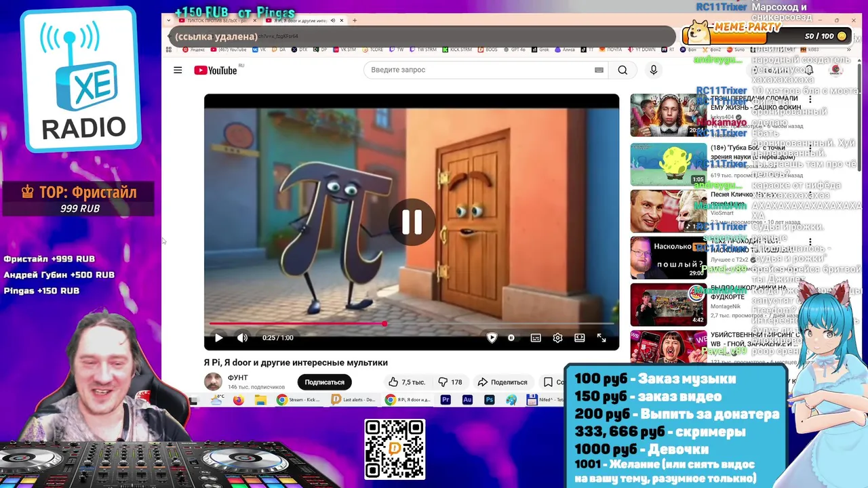The height and width of the screenshot is (488, 868).
Task: Open the browser apps grid icon
Action: [x=169, y=49]
